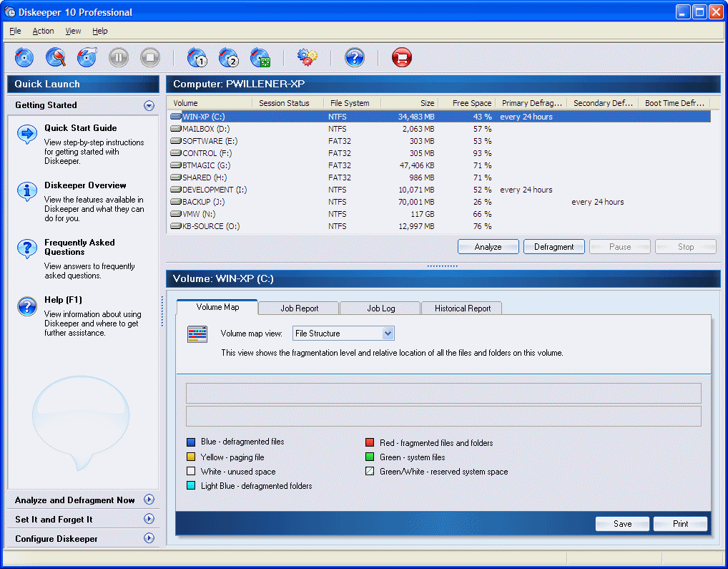This screenshot has height=569, width=728.
Task: Click the Green system files swatch
Action: 370,457
